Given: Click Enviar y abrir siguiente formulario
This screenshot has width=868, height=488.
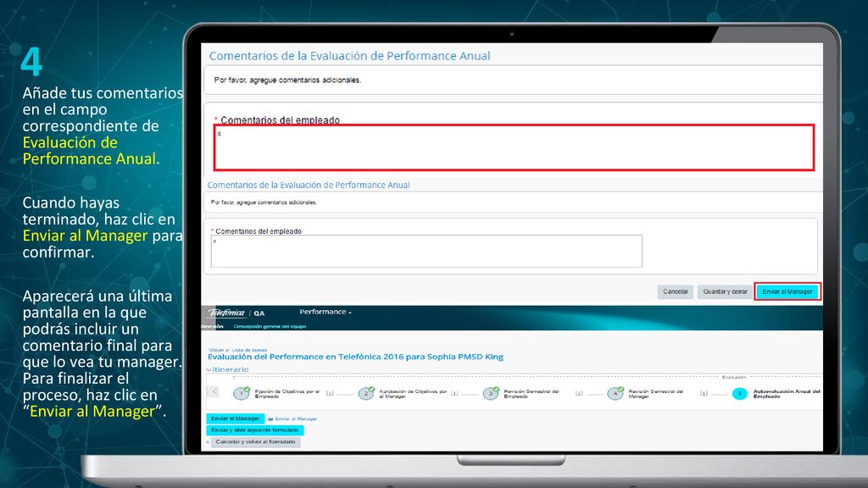Looking at the screenshot, I should pos(254,430).
